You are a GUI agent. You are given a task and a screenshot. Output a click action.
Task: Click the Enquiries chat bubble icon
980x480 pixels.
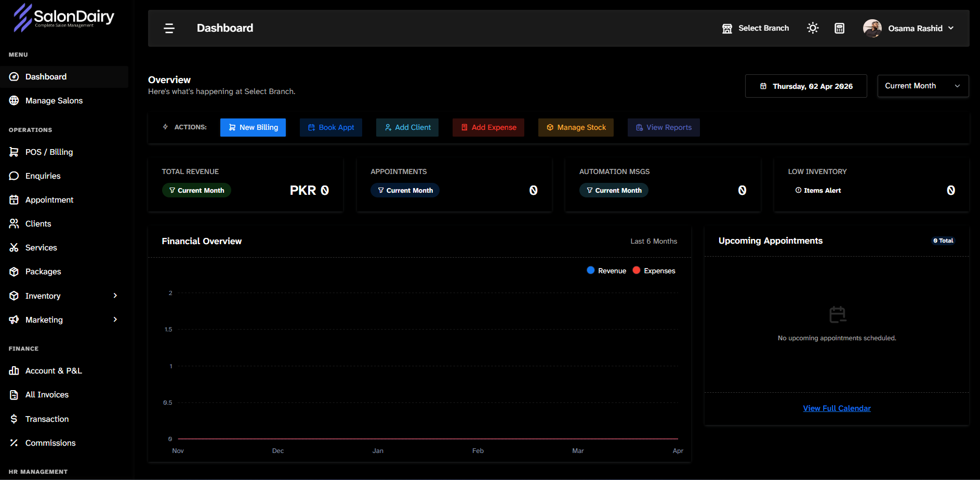14,176
